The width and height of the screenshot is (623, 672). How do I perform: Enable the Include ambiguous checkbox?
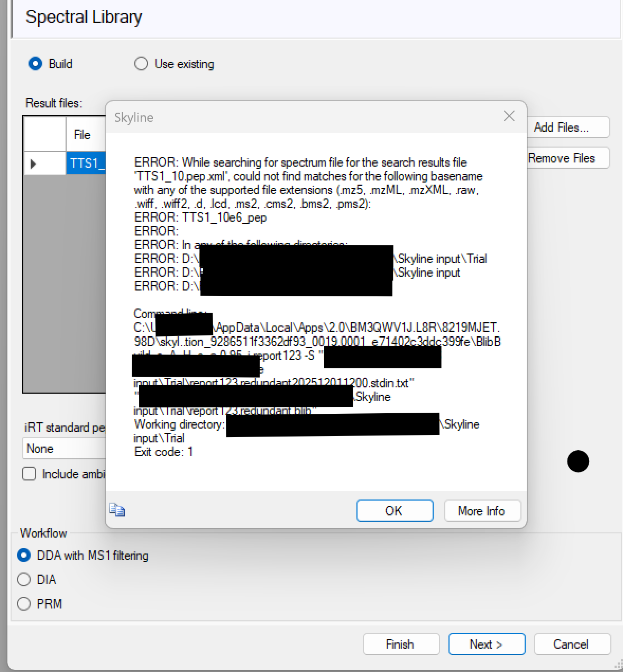pos(30,474)
